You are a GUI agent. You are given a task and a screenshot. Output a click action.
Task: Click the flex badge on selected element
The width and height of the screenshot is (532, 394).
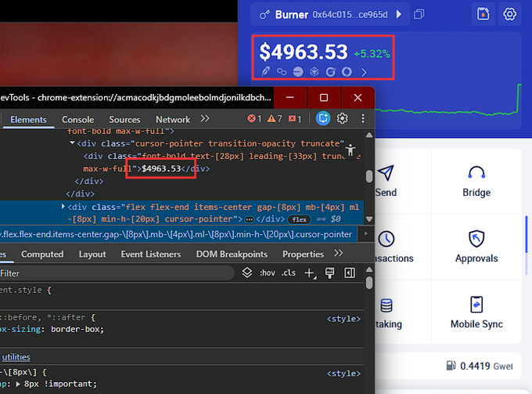pos(299,219)
